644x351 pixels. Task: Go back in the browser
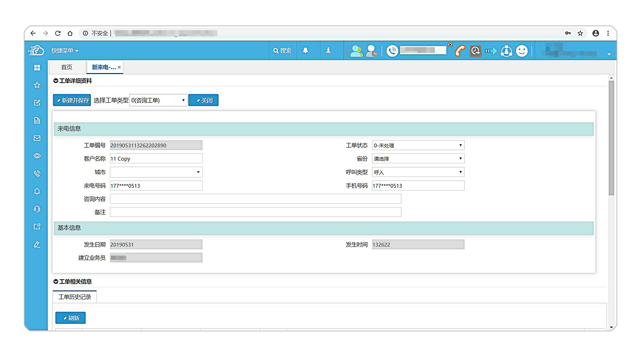[33, 33]
